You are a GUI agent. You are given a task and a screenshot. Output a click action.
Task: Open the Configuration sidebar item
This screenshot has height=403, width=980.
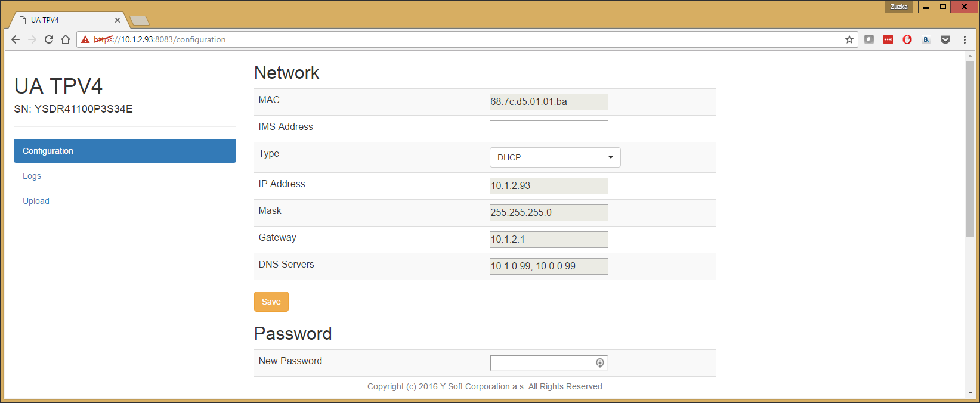click(x=125, y=151)
